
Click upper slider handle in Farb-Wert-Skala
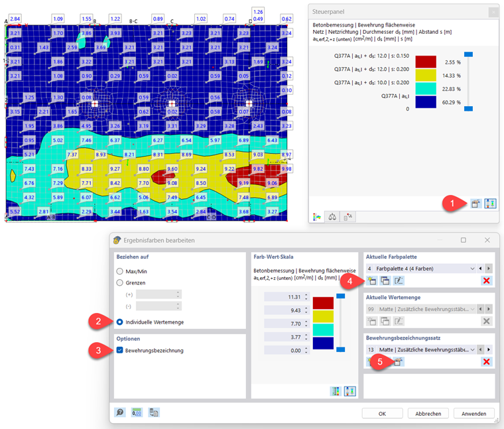341,296
